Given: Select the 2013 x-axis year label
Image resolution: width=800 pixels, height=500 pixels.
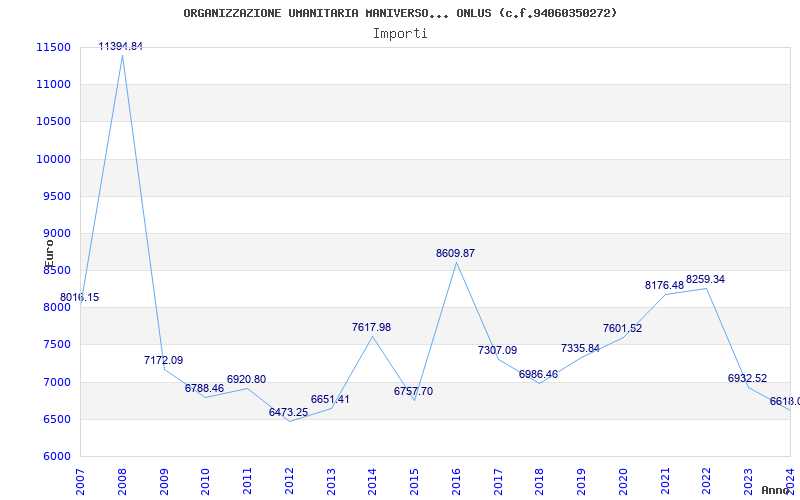Looking at the screenshot, I should click(x=331, y=481).
